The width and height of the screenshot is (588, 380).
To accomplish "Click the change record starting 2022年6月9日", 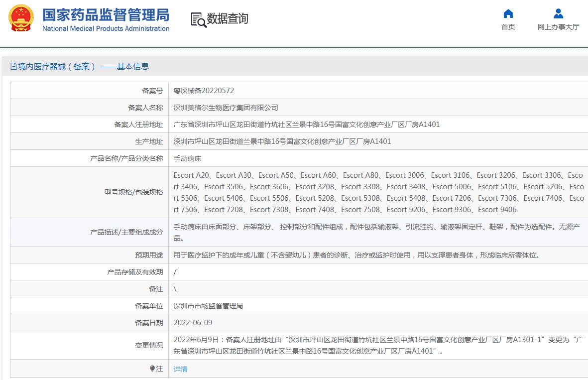I will pos(379,345).
